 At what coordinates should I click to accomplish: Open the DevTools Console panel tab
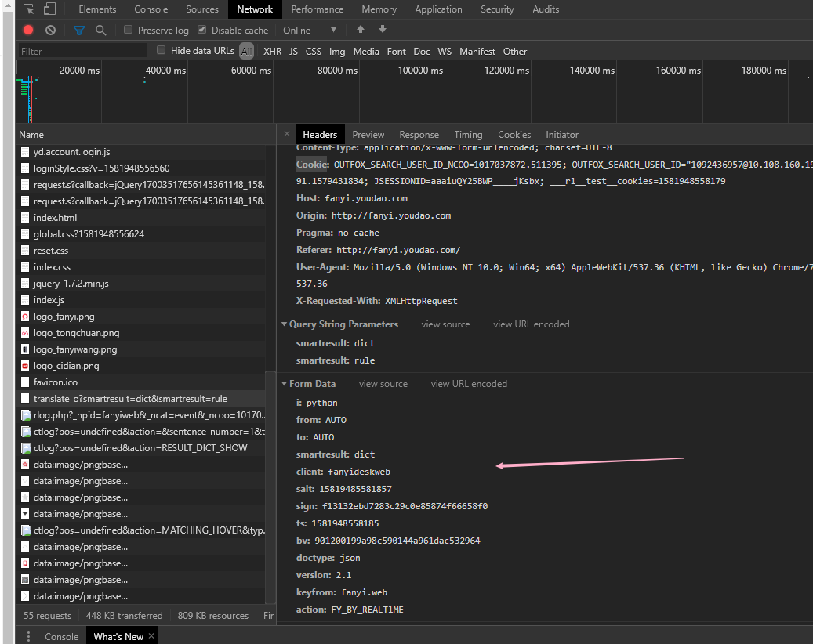point(151,9)
